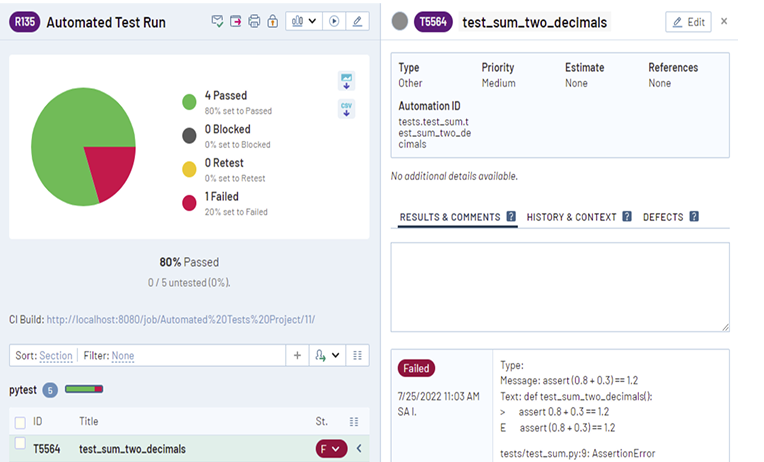Screen dimensions: 764x462
Task: Download chart as image icon
Action: [x=347, y=81]
